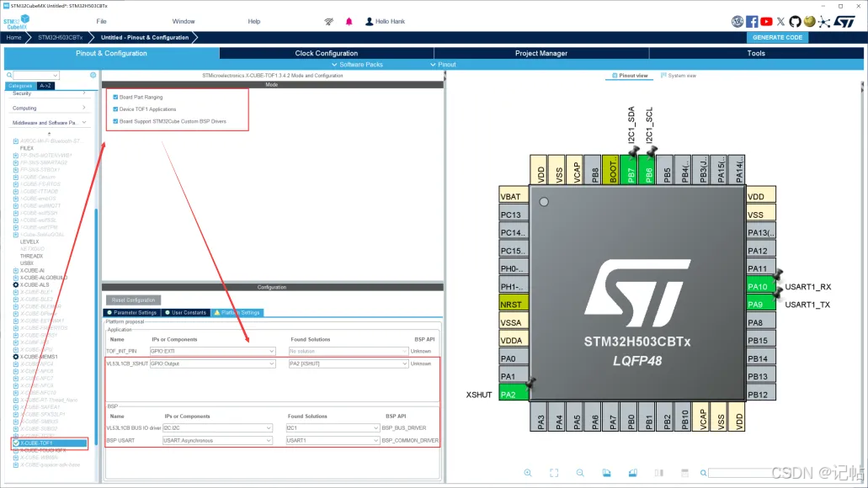The width and height of the screenshot is (868, 488).
Task: Open PA2 [XSHUT] found solutions dropdown
Action: 349,364
